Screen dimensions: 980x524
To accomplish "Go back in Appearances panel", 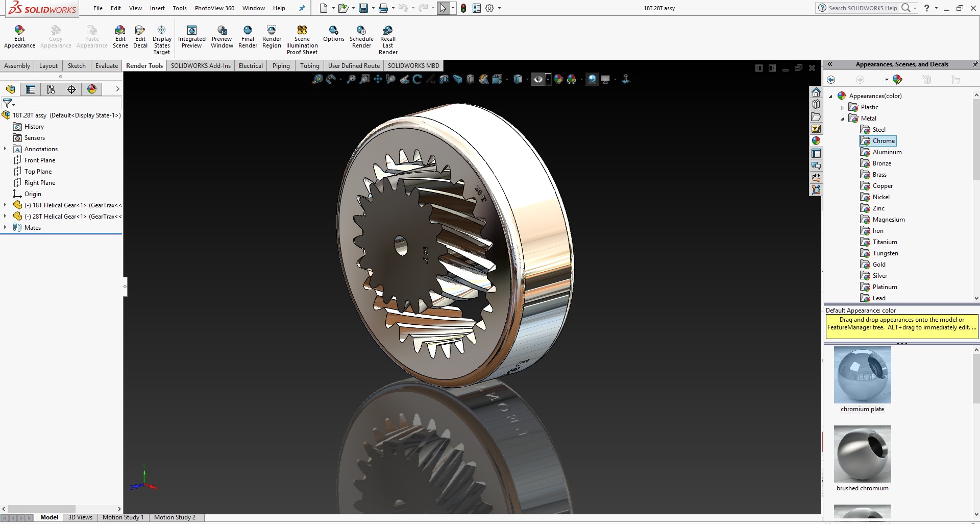I will coord(831,80).
